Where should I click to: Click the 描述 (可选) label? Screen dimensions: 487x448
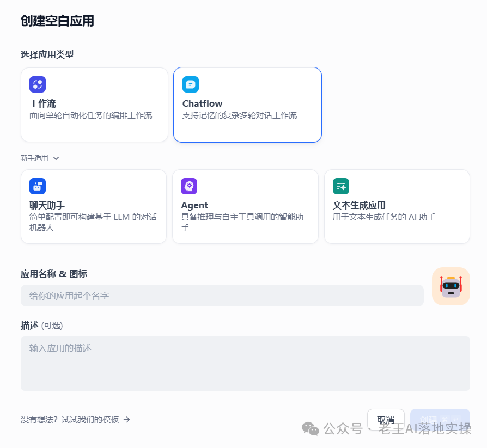[41, 326]
